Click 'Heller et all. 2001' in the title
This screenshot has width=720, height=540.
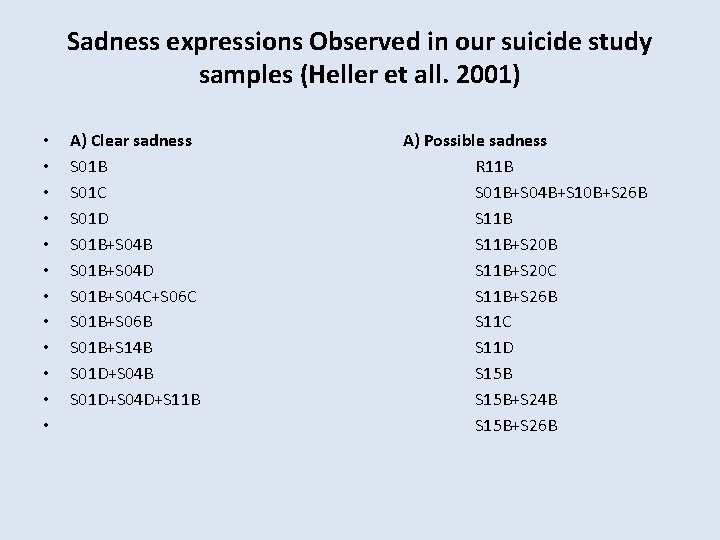pyautogui.click(x=410, y=75)
